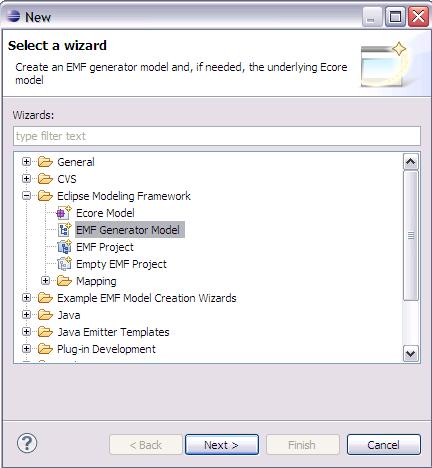The width and height of the screenshot is (432, 468).
Task: Select the Ecore Model wizard icon
Action: tap(64, 213)
